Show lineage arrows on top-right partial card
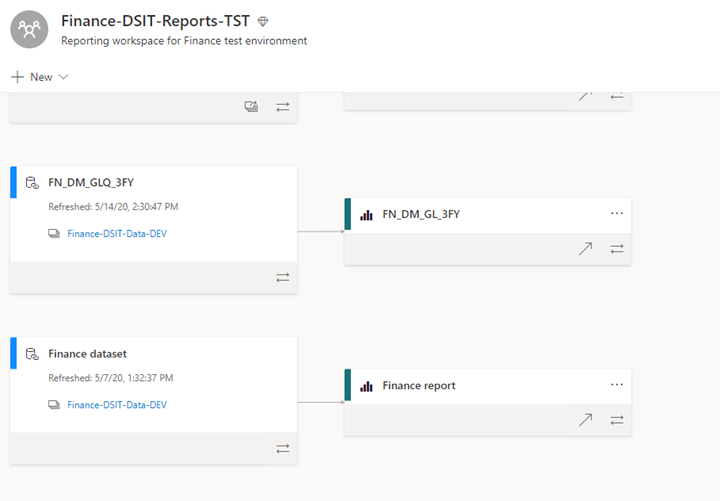Image resolution: width=720 pixels, height=501 pixels. [617, 96]
